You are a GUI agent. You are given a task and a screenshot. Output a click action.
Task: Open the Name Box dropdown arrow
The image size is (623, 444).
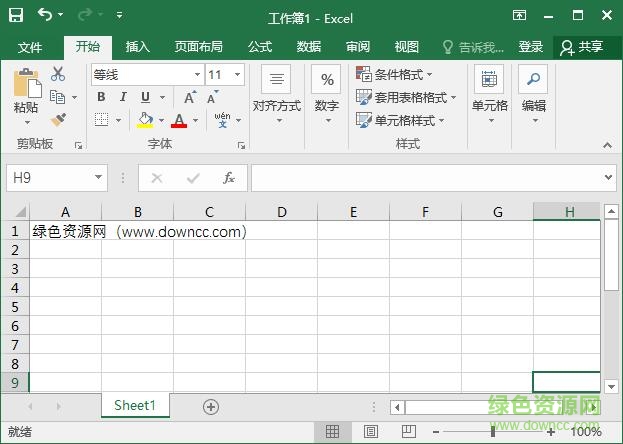click(x=98, y=178)
